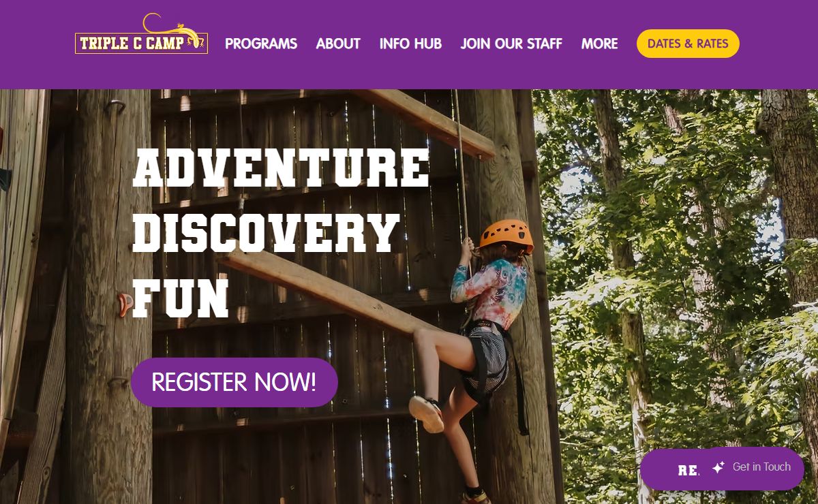Click the girl's tie-dye shirt in the photo
This screenshot has height=504, width=818.
(x=489, y=286)
